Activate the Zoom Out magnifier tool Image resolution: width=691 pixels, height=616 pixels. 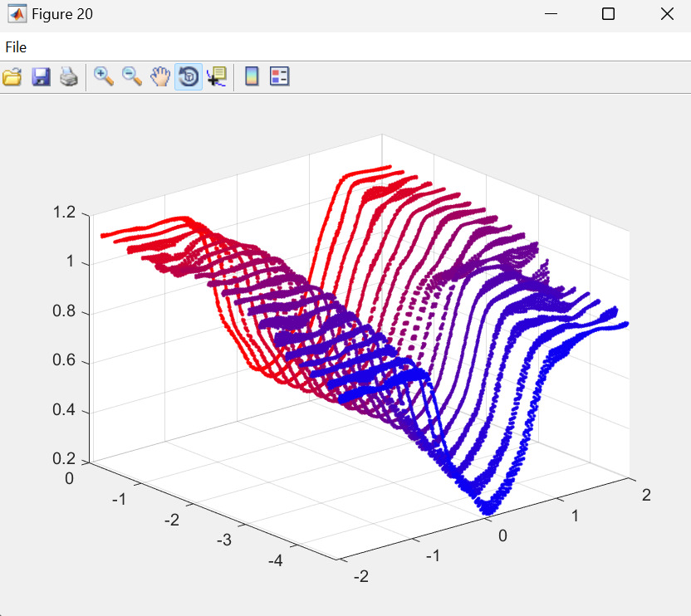[x=132, y=77]
